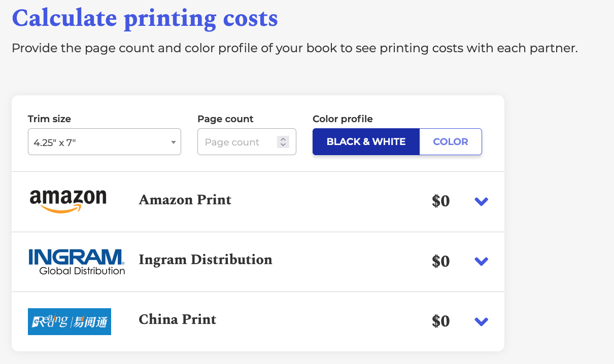Select the BLACK & WHITE color profile

366,141
